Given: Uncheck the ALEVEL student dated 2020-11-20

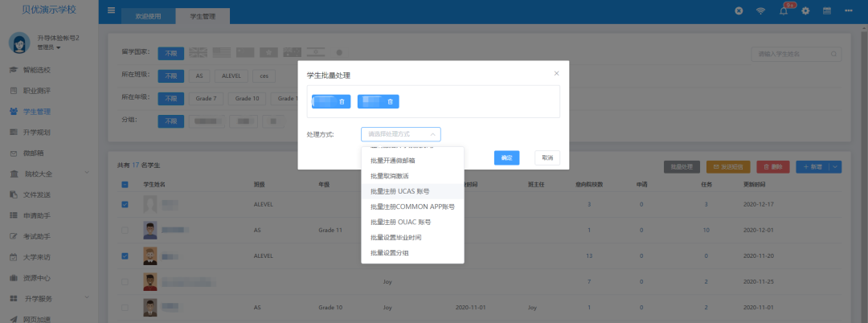Looking at the screenshot, I should 125,256.
